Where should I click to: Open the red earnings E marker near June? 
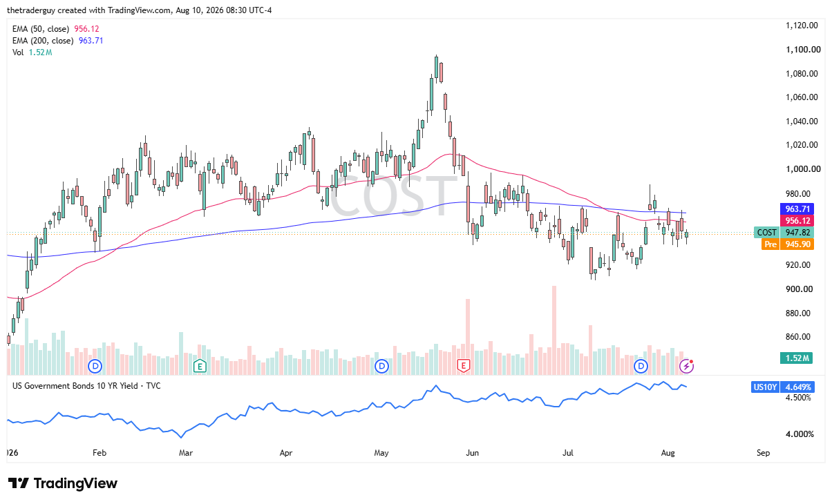coord(464,365)
